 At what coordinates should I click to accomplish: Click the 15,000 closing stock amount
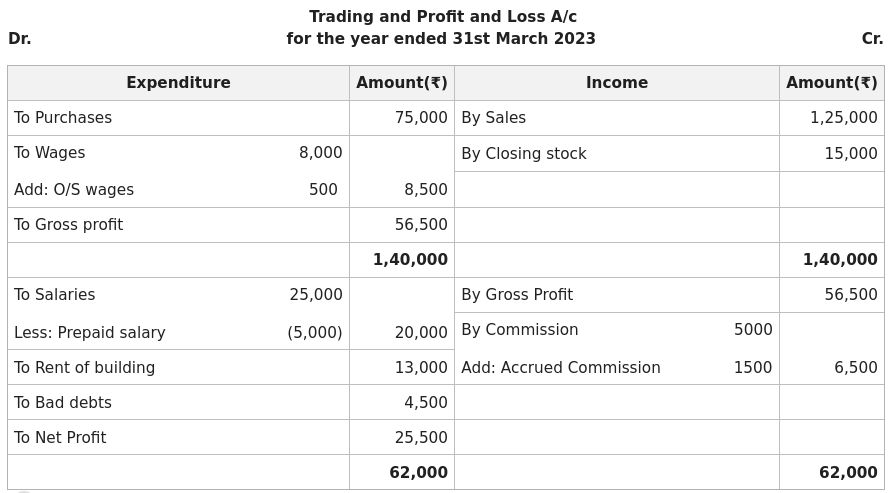click(x=850, y=154)
